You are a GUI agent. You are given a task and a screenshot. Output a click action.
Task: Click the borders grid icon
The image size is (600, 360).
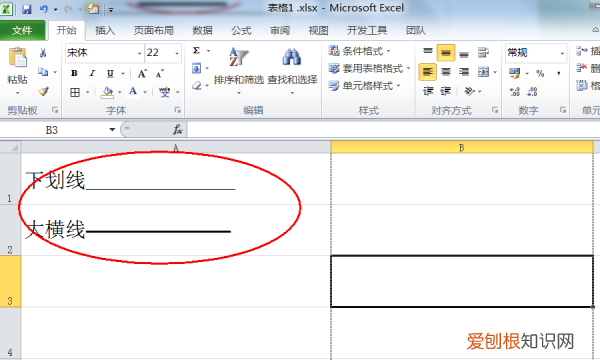[75, 92]
